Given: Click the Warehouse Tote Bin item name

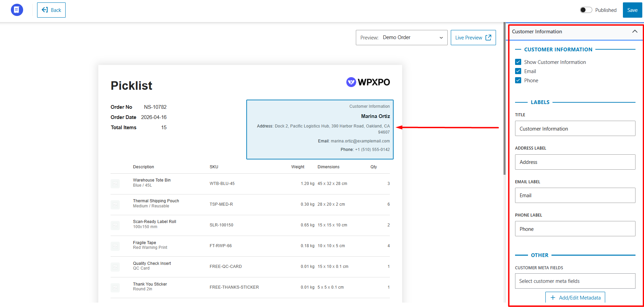Looking at the screenshot, I should [x=152, y=180].
